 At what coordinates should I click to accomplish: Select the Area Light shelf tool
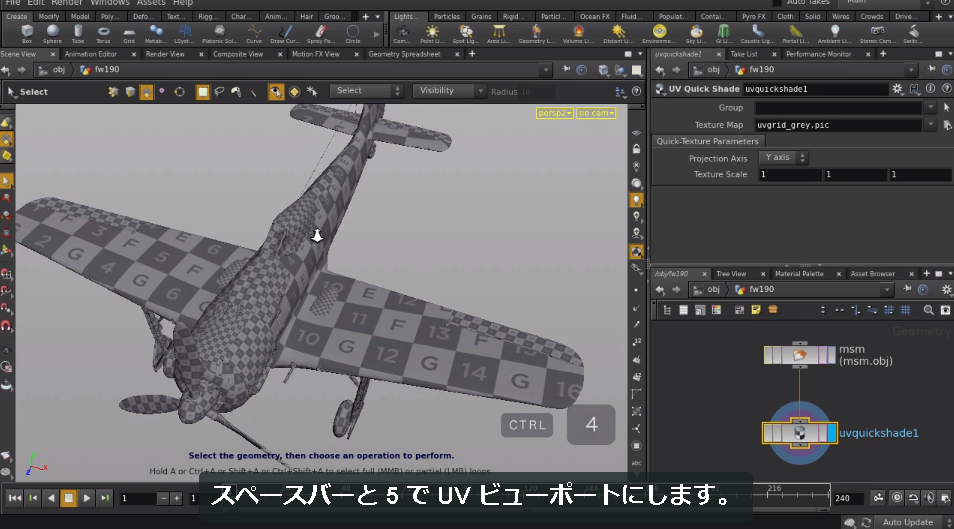(498, 34)
